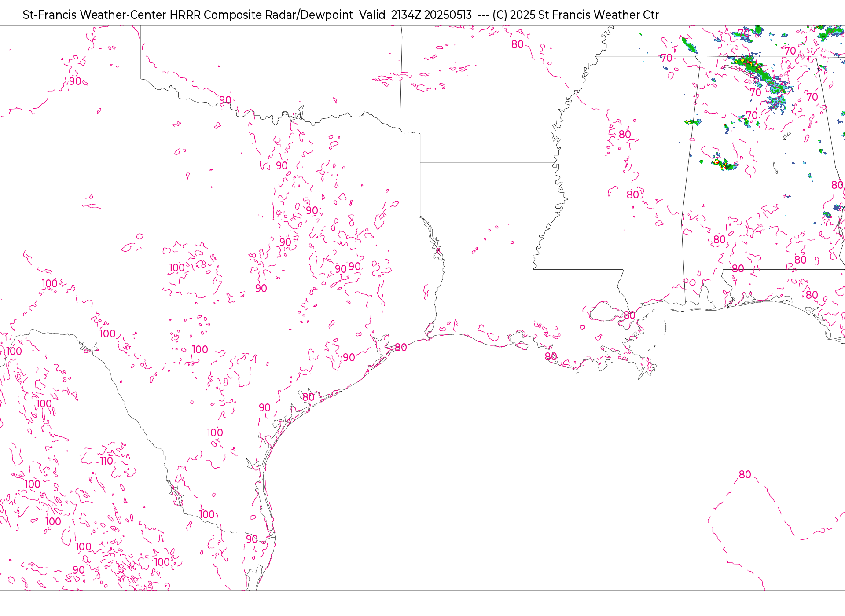Click the title text 'HRRR Composite Radar/Dewpoint'
This screenshot has height=616, width=845.
[x=261, y=15]
